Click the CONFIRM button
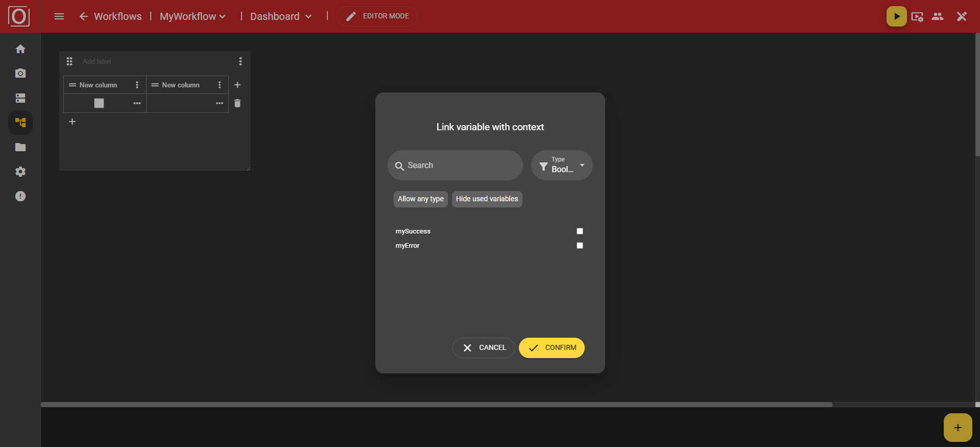Viewport: 980px width, 447px height. [552, 348]
